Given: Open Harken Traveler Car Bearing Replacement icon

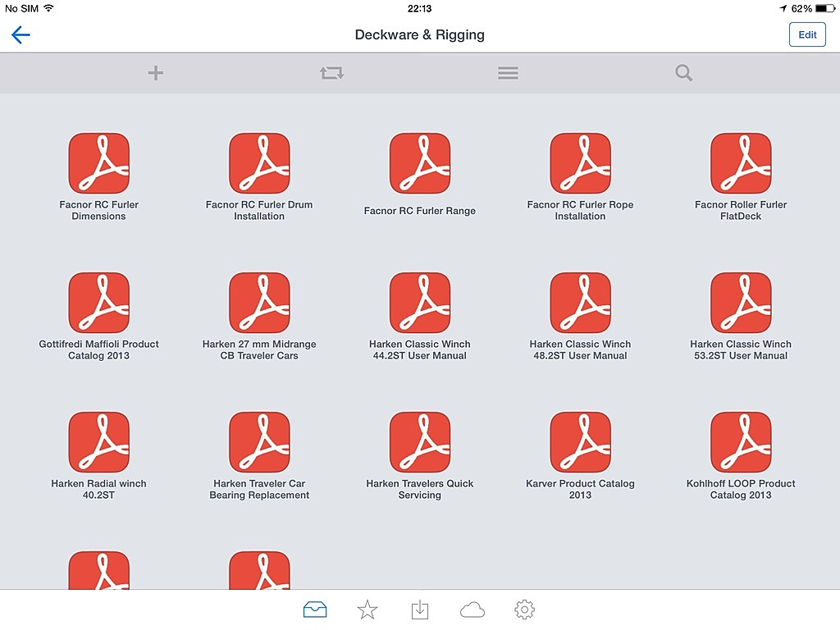Looking at the screenshot, I should click(x=259, y=442).
